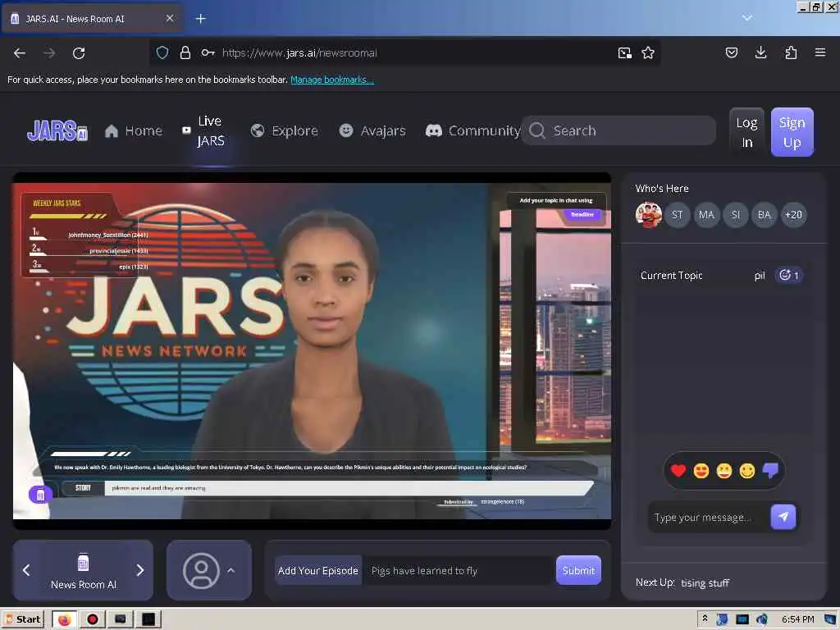Select the ST user avatar
Viewport: 840px width, 630px height.
tap(677, 215)
